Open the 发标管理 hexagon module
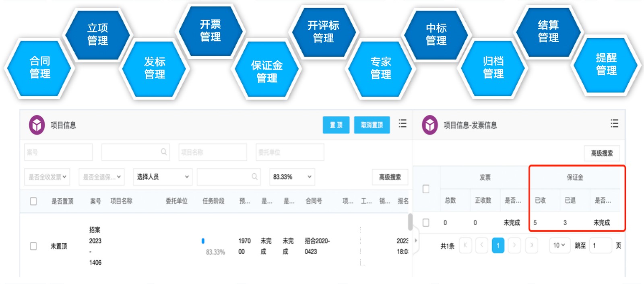The height and width of the screenshot is (284, 644). (x=155, y=68)
